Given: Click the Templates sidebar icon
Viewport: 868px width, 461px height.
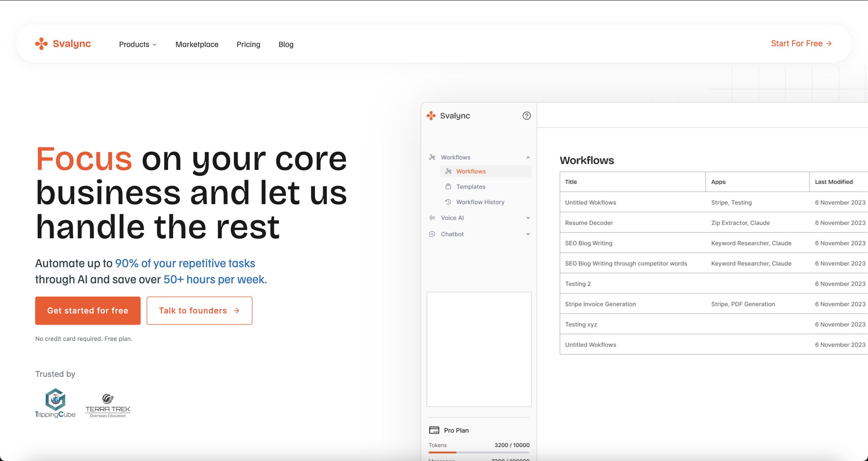Looking at the screenshot, I should [448, 187].
